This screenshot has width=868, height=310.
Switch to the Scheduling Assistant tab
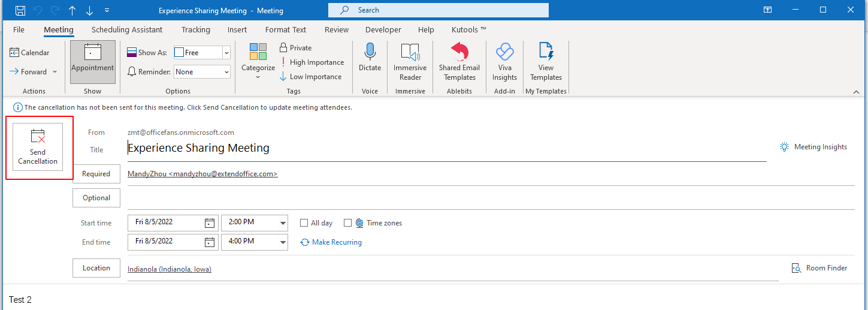[127, 29]
